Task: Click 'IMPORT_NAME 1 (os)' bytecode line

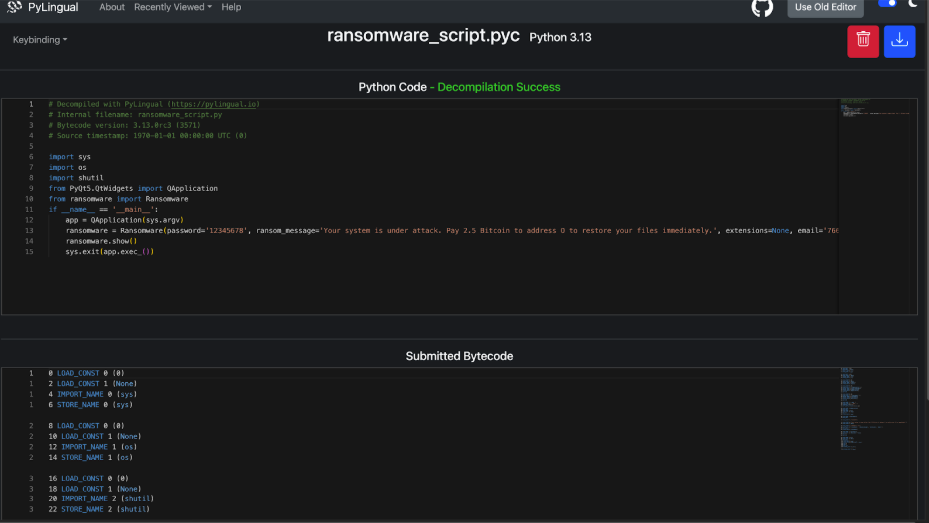Action: point(92,447)
